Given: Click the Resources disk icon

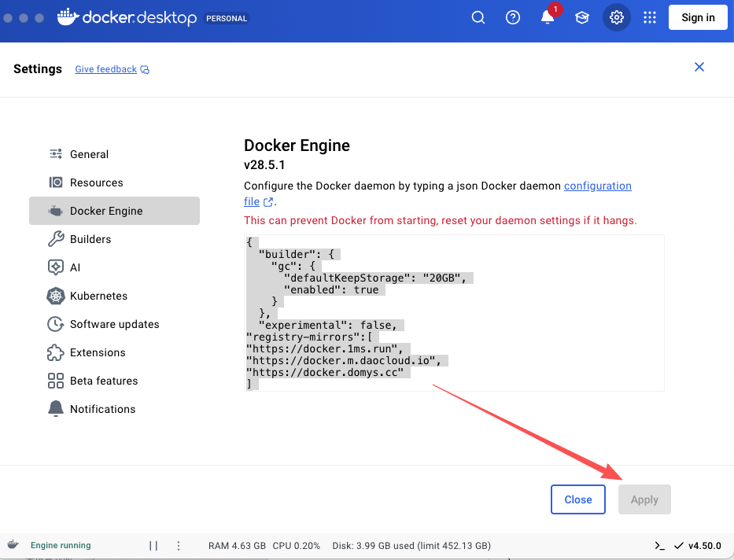Looking at the screenshot, I should [56, 182].
